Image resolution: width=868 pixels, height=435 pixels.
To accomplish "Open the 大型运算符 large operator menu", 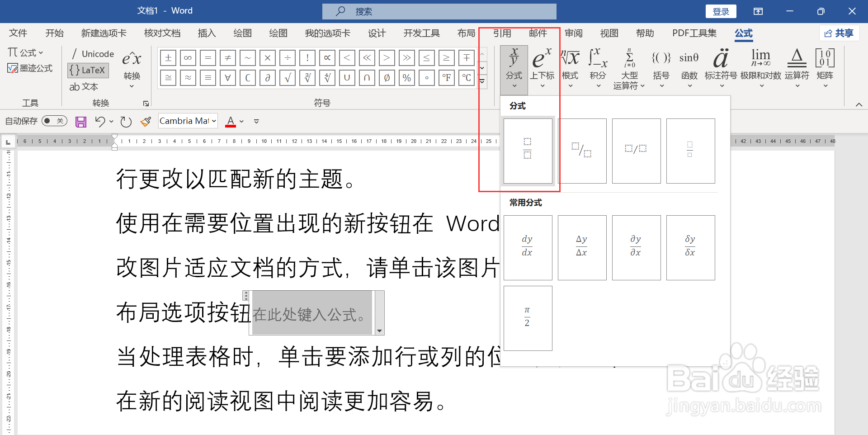I will [x=629, y=69].
